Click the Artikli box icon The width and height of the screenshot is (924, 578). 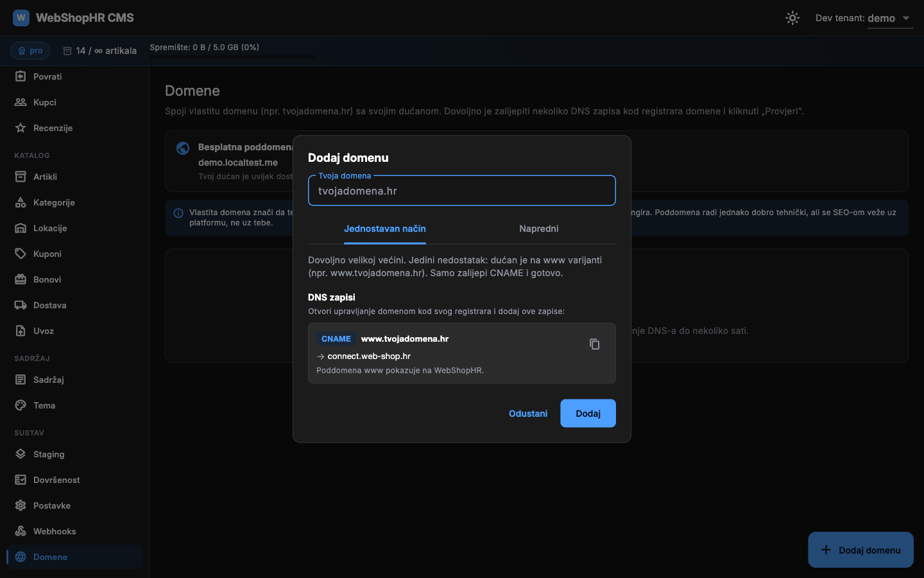[21, 177]
